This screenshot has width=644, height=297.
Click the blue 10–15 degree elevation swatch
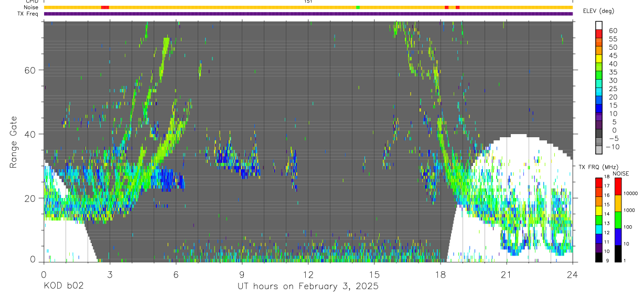(x=599, y=109)
